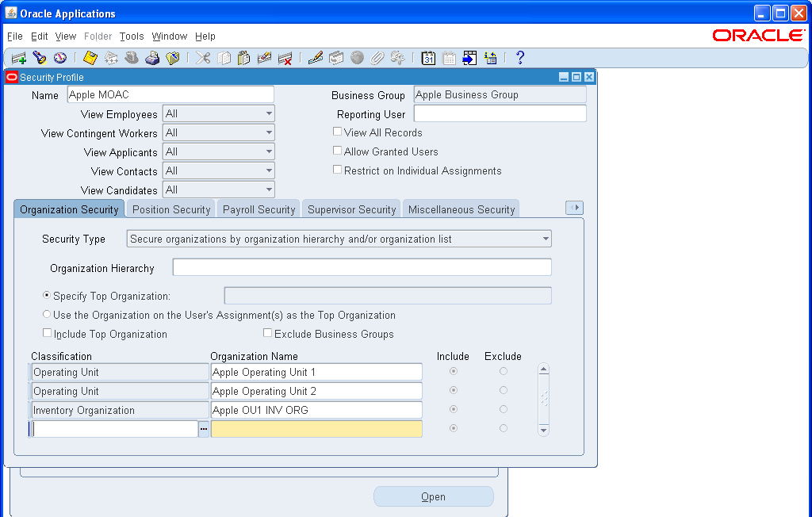Open the Security Type dropdown

[339, 239]
